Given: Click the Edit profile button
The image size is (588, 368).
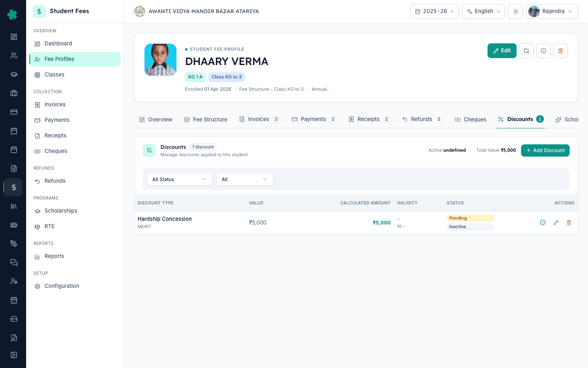Looking at the screenshot, I should point(502,51).
